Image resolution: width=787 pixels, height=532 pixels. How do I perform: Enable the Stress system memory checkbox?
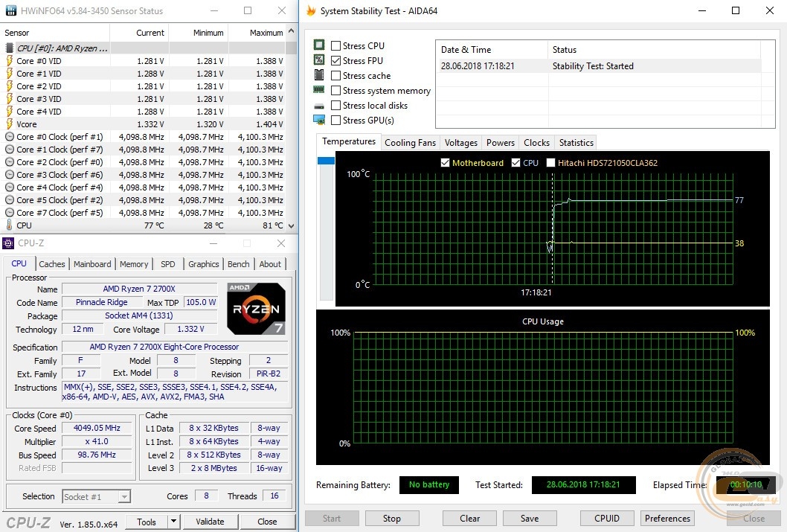(x=335, y=90)
